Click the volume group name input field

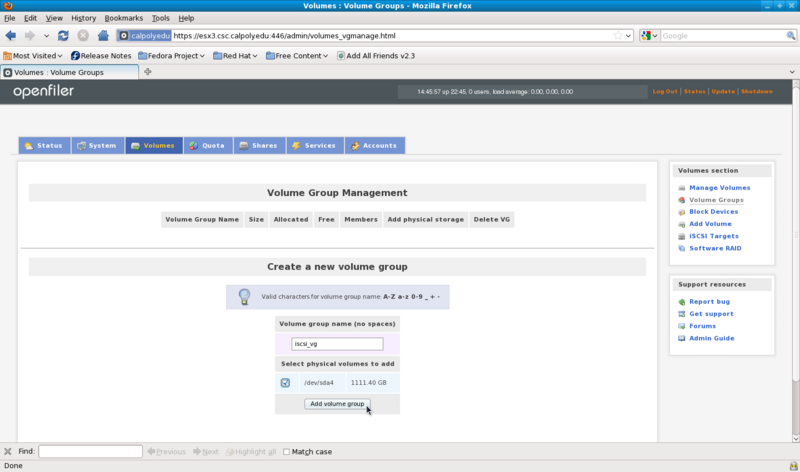[x=337, y=344]
